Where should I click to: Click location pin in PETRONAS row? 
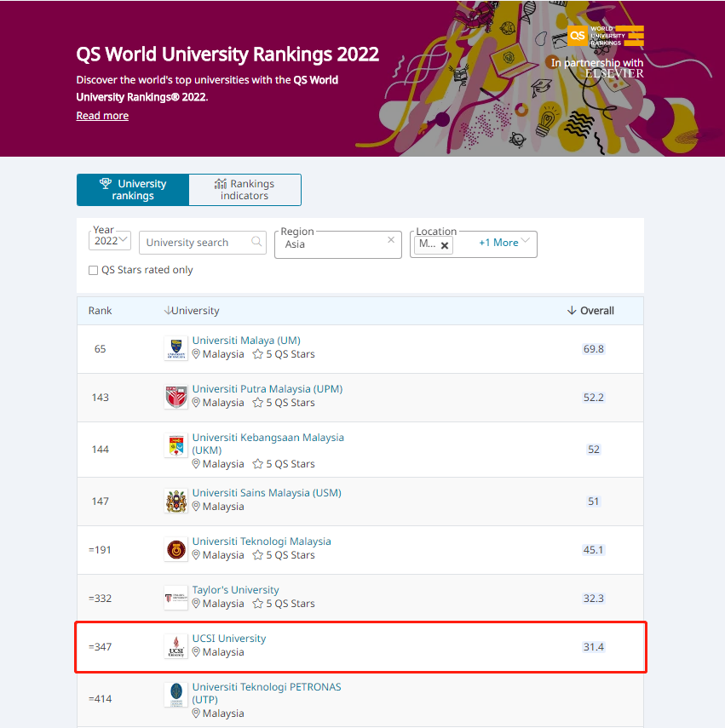tap(196, 714)
